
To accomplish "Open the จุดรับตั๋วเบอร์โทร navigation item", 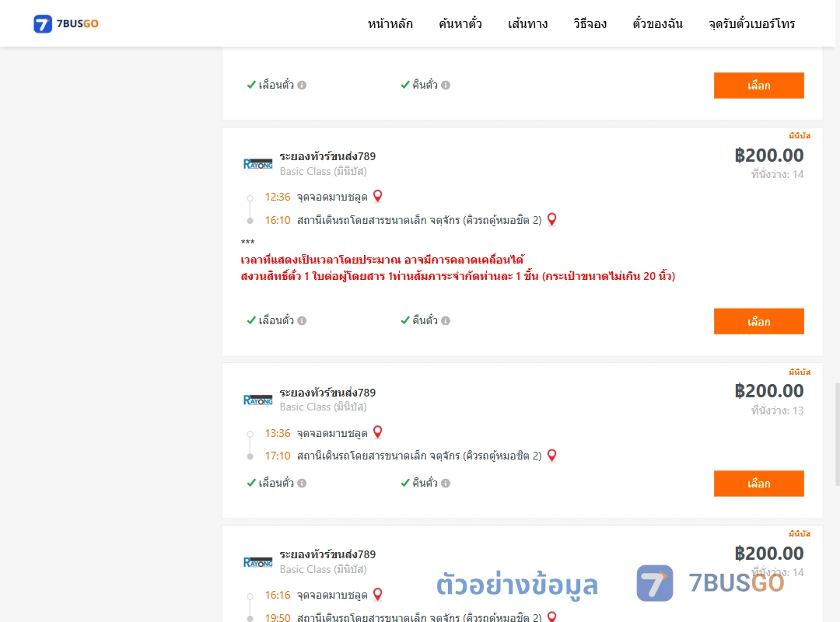I will [x=751, y=24].
